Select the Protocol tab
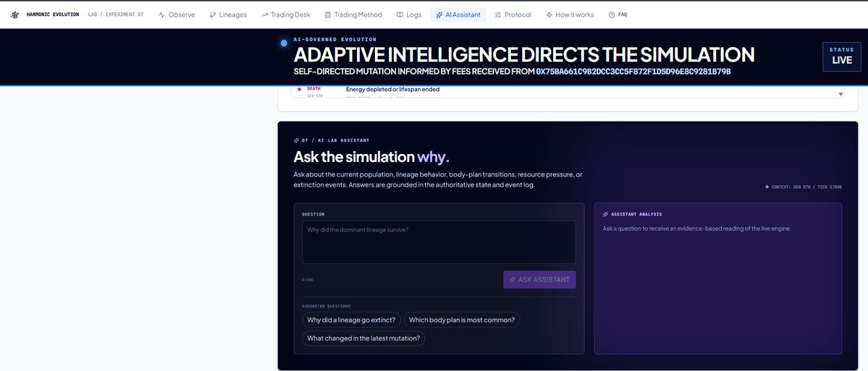Viewport: 868px width, 371px height. [x=513, y=15]
